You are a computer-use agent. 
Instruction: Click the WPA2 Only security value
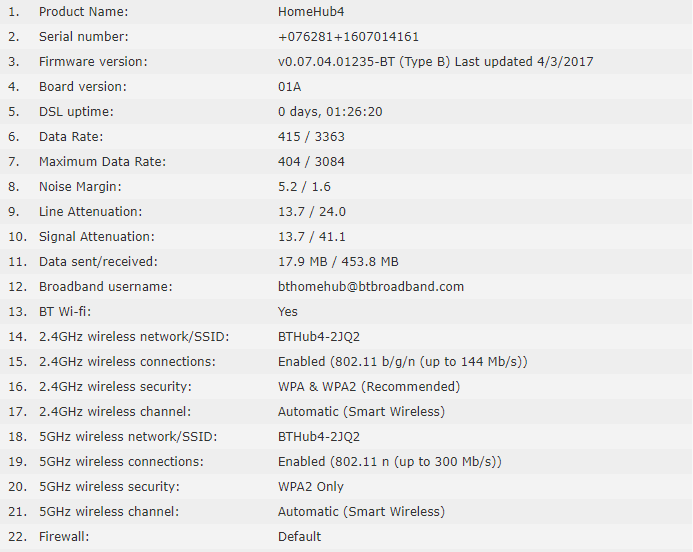click(x=311, y=487)
